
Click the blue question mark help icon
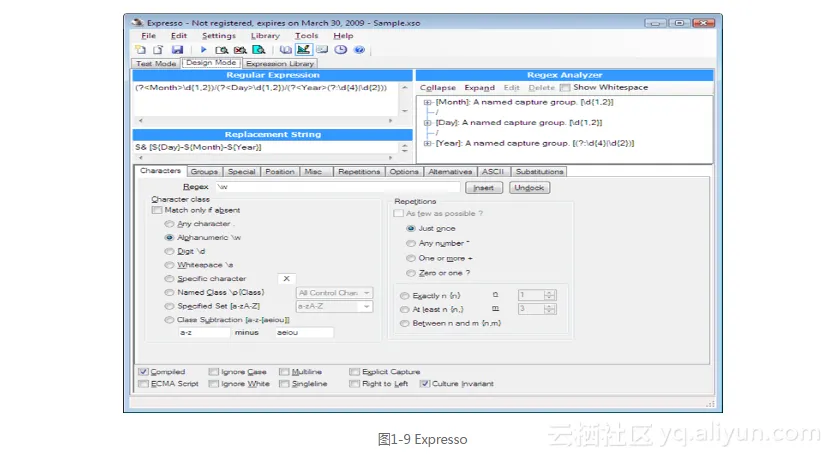click(359, 50)
